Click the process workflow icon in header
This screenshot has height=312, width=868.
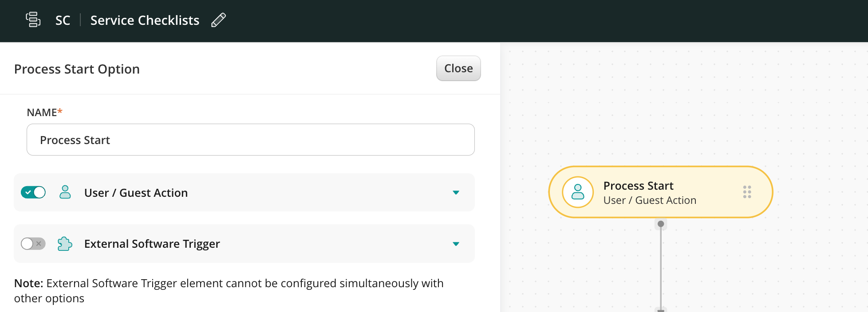click(33, 20)
